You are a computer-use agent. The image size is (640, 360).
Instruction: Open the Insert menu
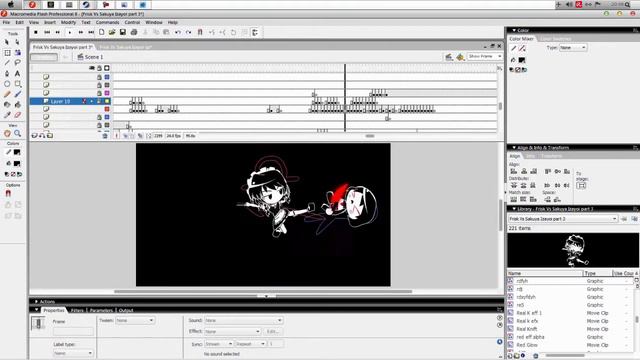(x=50, y=22)
